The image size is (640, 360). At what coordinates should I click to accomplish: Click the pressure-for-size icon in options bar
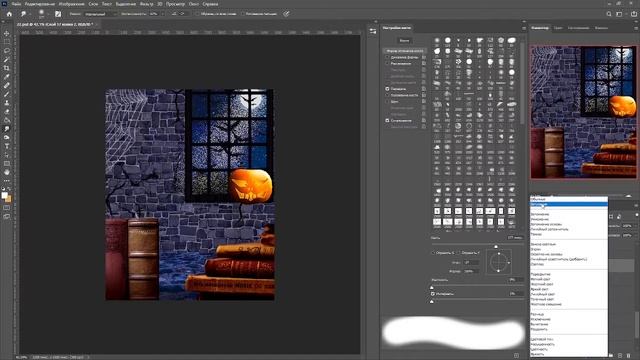(287, 14)
